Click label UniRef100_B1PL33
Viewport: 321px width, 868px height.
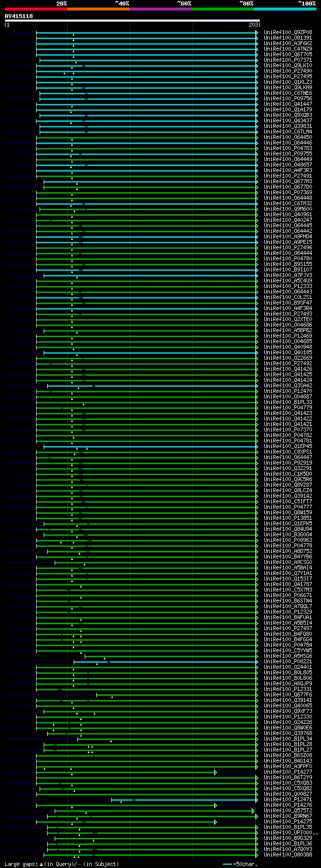pyautogui.click(x=288, y=402)
